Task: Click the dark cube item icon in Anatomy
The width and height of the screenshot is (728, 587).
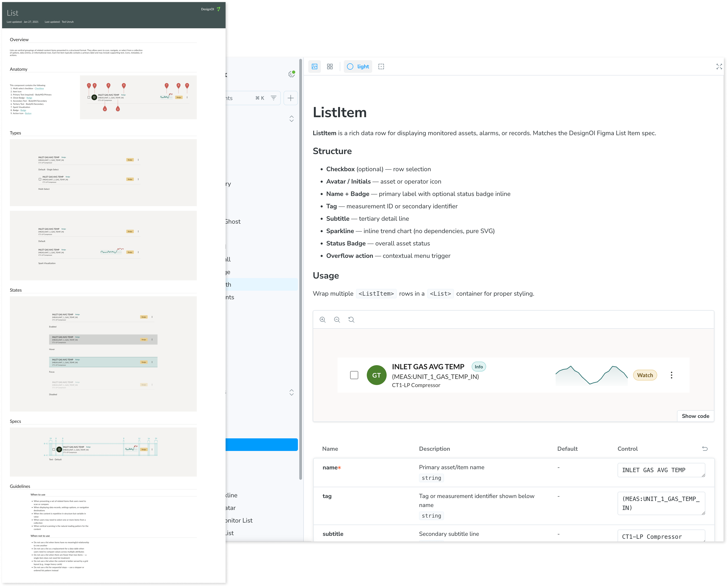Action: point(94,97)
